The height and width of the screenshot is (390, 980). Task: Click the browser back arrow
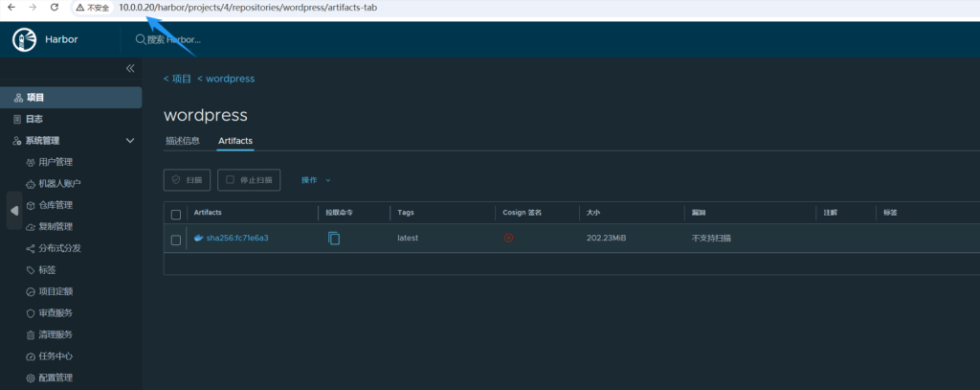[x=10, y=8]
